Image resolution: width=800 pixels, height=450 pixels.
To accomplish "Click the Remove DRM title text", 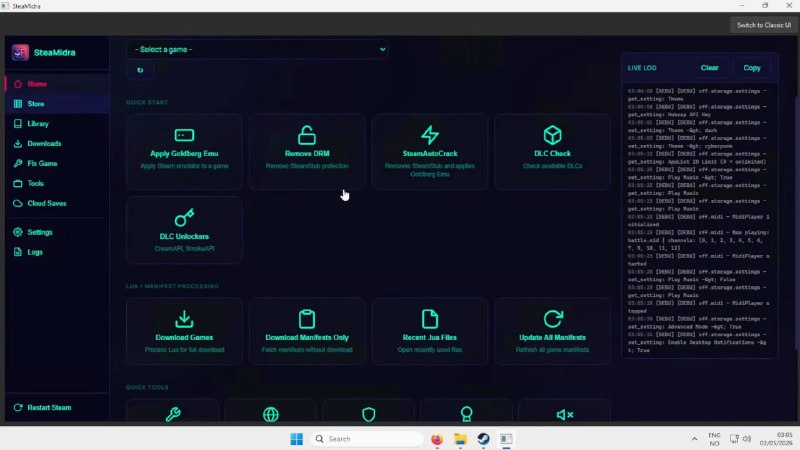I will [307, 154].
